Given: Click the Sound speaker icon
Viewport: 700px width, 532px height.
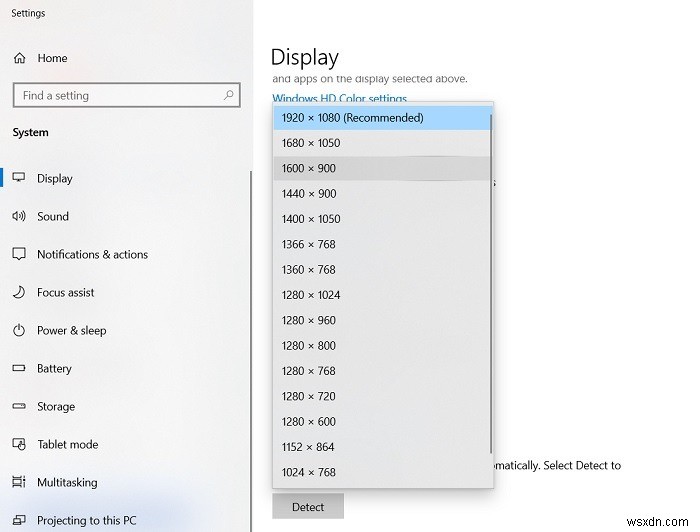Looking at the screenshot, I should tap(19, 216).
